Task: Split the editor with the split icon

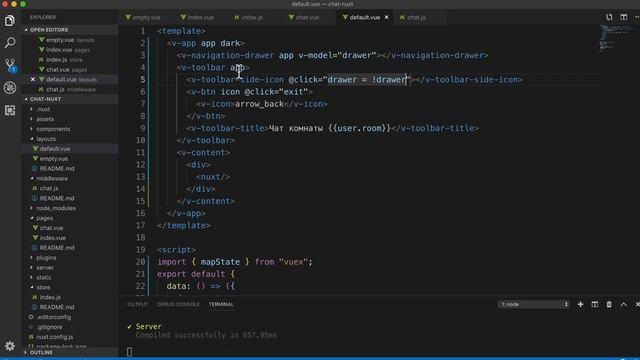Action: pos(624,17)
